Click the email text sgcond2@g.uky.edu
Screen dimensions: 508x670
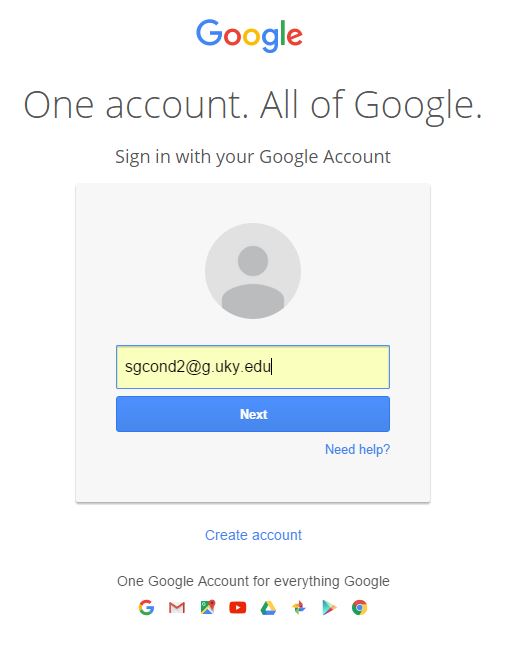(x=198, y=367)
